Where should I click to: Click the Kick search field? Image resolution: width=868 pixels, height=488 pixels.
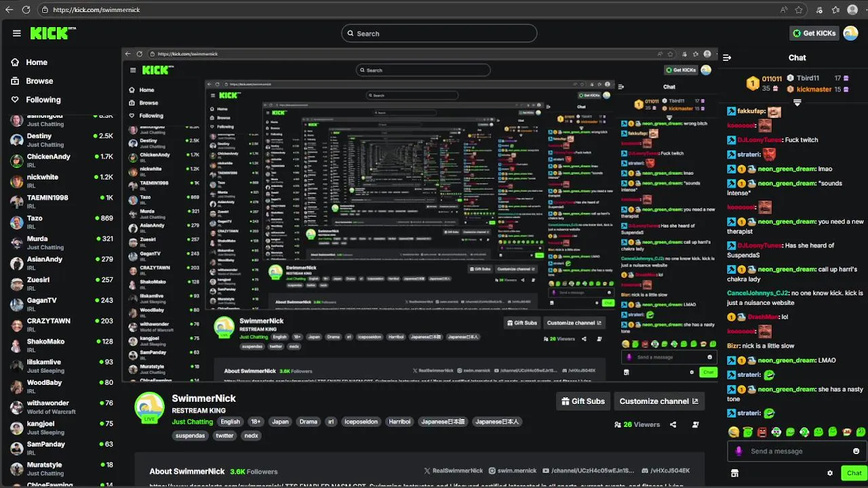439,33
